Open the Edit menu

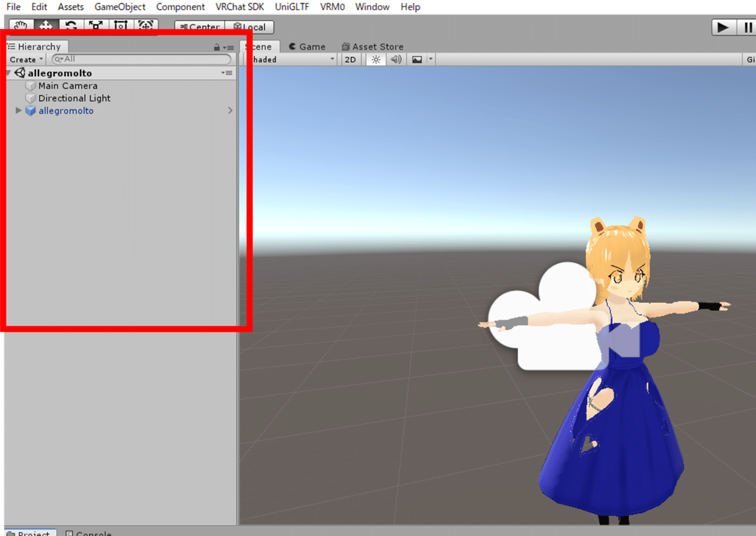pos(39,7)
